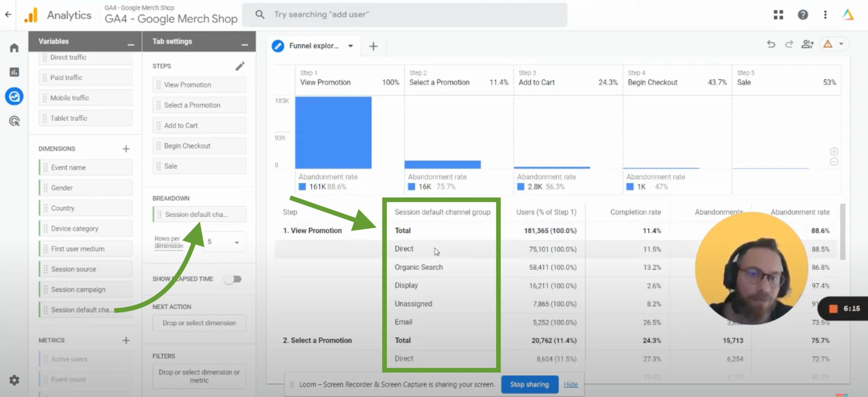
Task: Click the Session default channel breakdown chip
Action: pyautogui.click(x=200, y=214)
